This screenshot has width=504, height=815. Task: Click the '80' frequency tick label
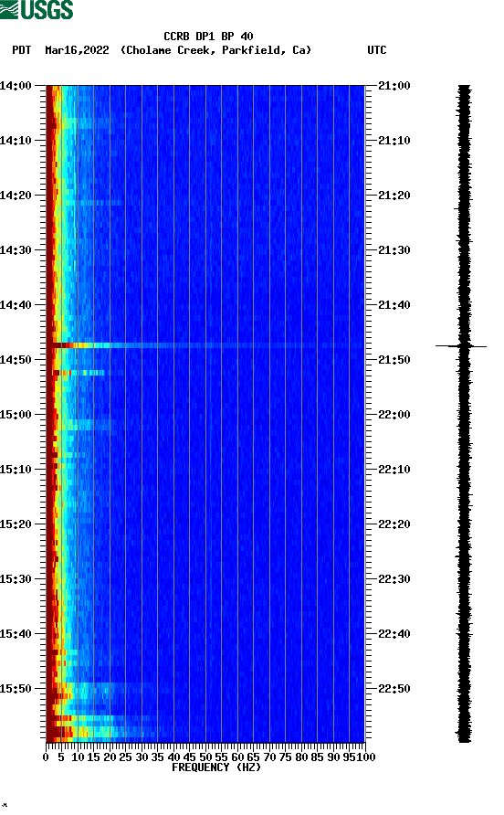301,757
